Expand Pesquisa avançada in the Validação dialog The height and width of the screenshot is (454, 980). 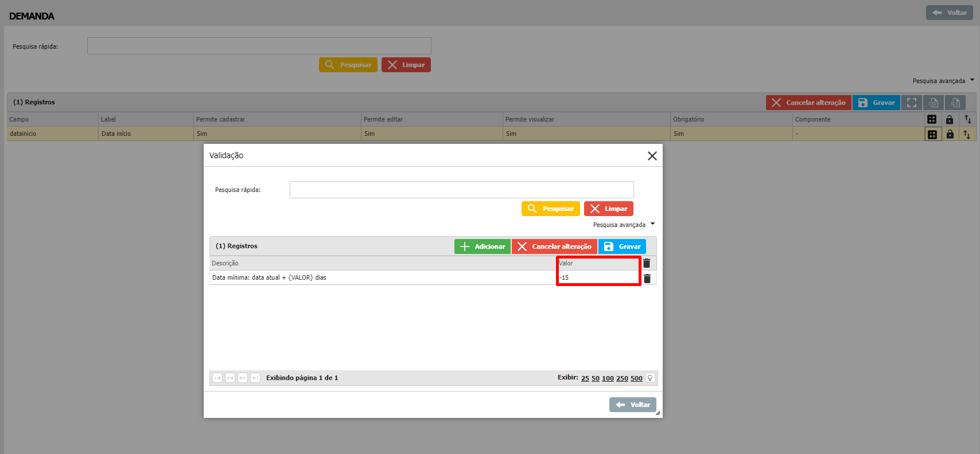[624, 225]
